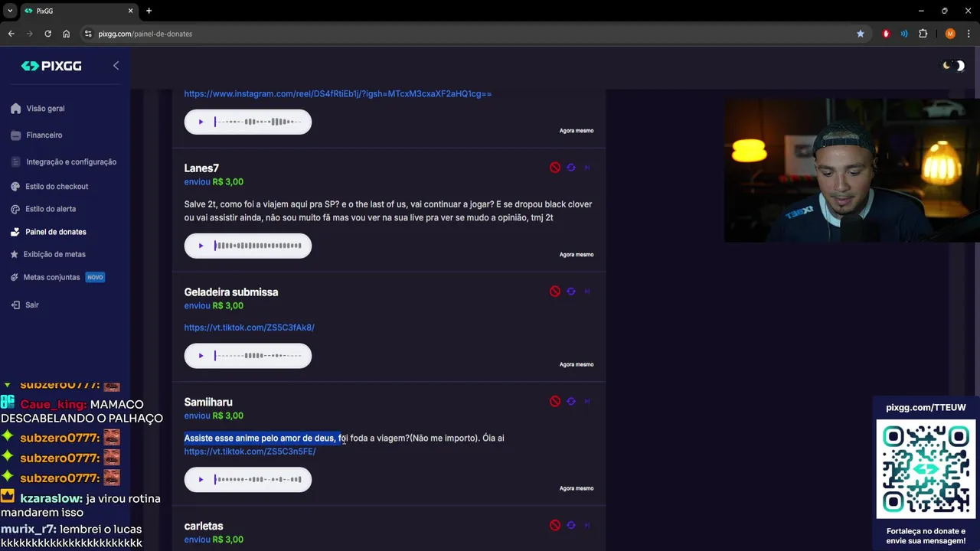Image resolution: width=980 pixels, height=551 pixels.
Task: Play Samiiharu's audio message
Action: (201, 480)
